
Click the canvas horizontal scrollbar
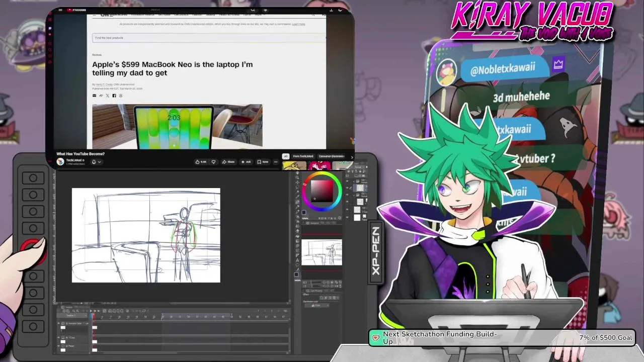[210, 303]
